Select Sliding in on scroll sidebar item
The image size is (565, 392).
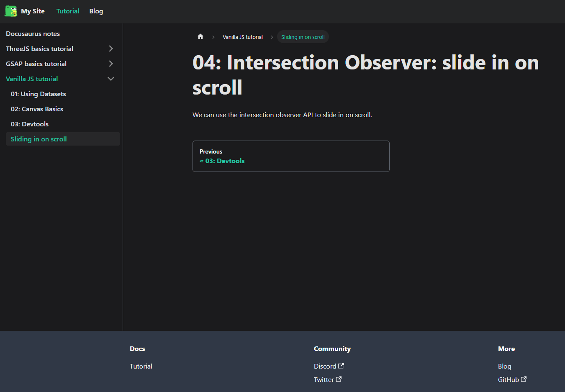(x=63, y=139)
